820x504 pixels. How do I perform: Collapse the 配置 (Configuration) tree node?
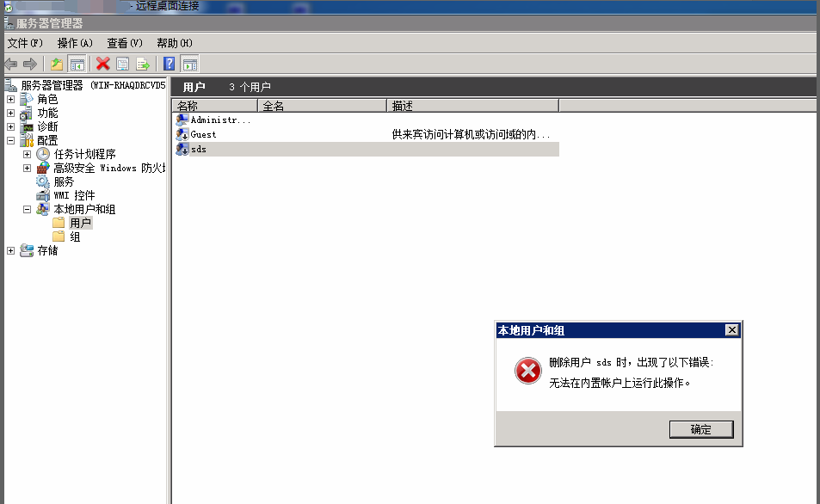click(10, 141)
